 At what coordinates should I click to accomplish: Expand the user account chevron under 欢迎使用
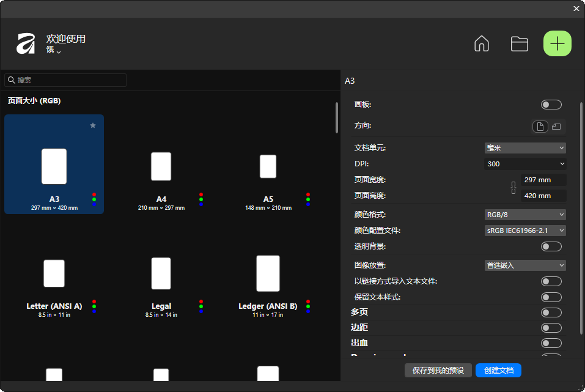tap(59, 51)
